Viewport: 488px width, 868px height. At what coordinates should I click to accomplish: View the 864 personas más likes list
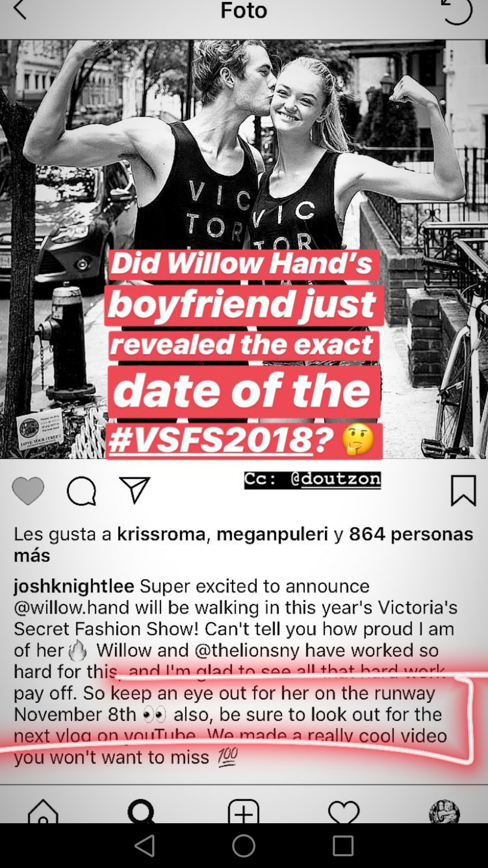pyautogui.click(x=244, y=544)
